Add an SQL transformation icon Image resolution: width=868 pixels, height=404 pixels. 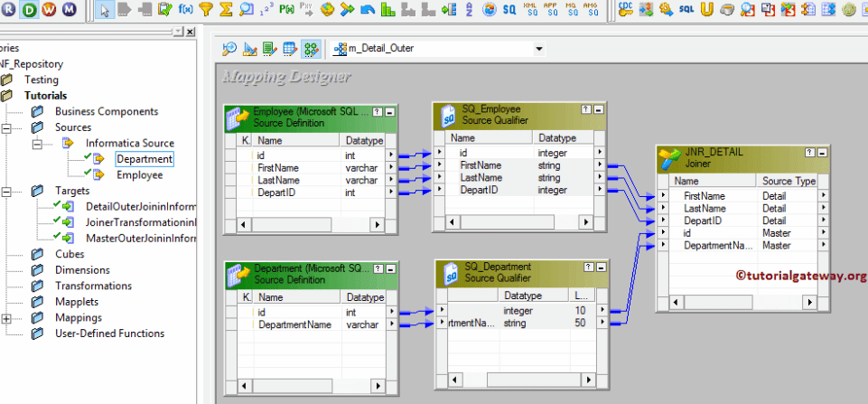coord(686,9)
